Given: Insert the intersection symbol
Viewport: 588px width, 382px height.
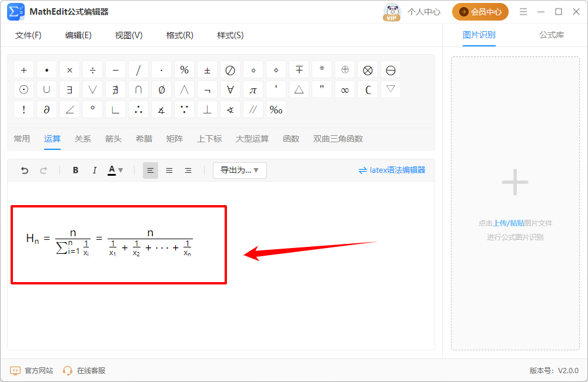Looking at the screenshot, I should pyautogui.click(x=138, y=90).
